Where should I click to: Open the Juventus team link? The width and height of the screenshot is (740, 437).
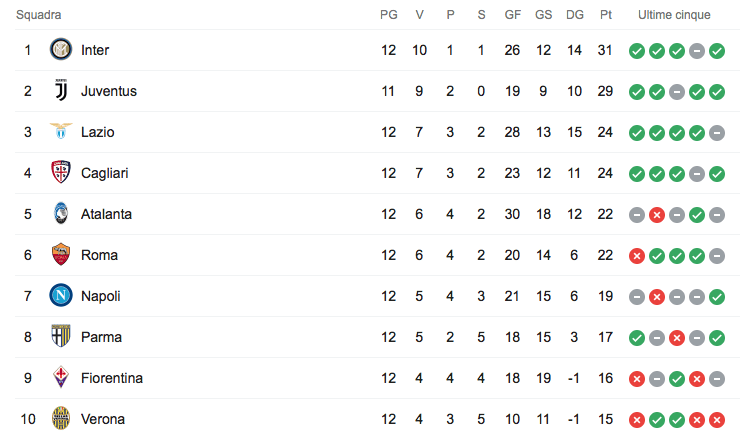(109, 91)
